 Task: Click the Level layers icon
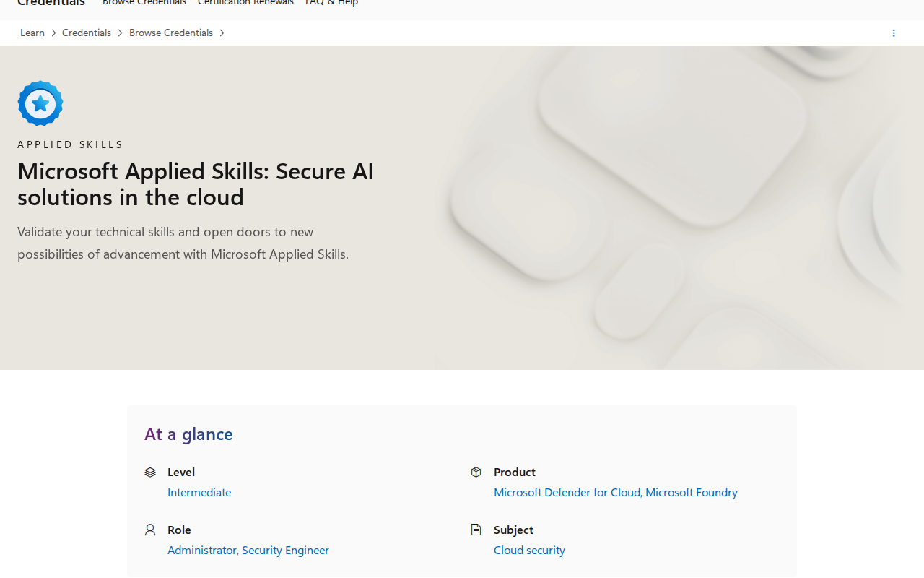click(x=150, y=472)
